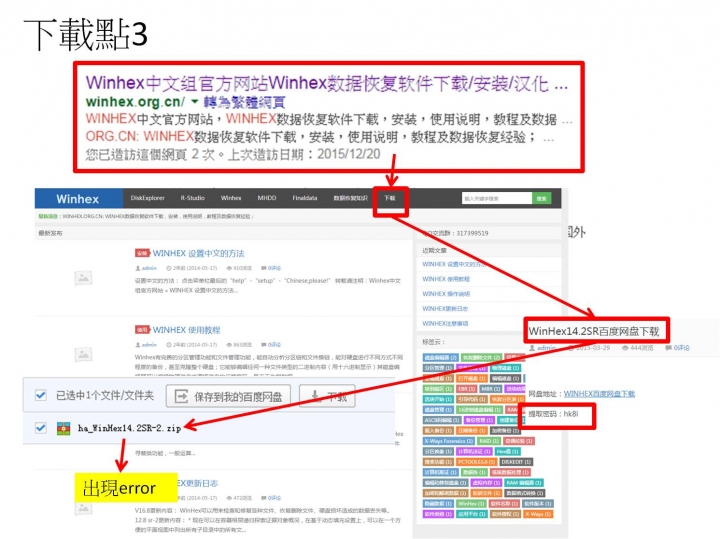Viewport: 720px width, 539px height.
Task: Open the sidebar WINHEX 使用教程 recent article
Action: [446, 279]
